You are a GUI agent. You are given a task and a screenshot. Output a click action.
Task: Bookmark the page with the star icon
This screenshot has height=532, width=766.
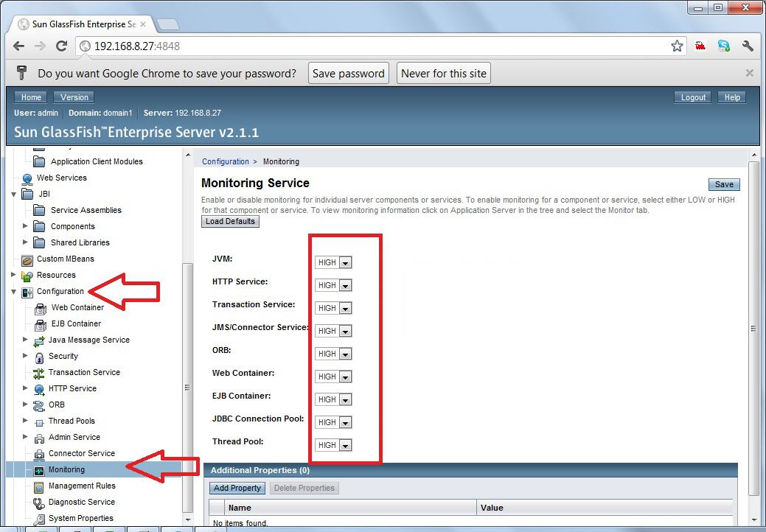click(x=677, y=46)
